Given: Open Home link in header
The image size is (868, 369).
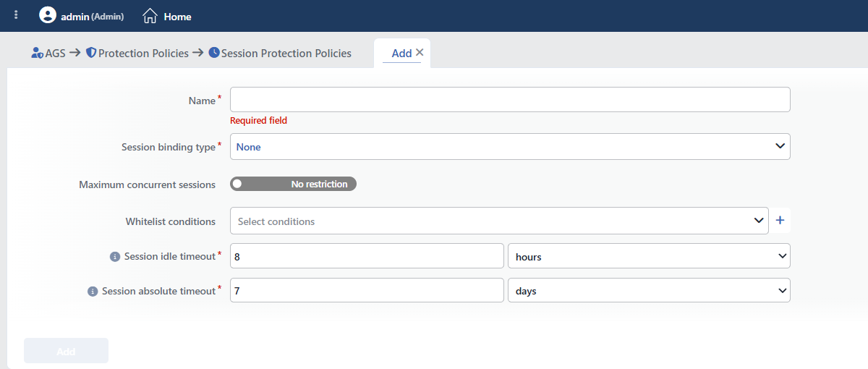Looking at the screenshot, I should [177, 16].
